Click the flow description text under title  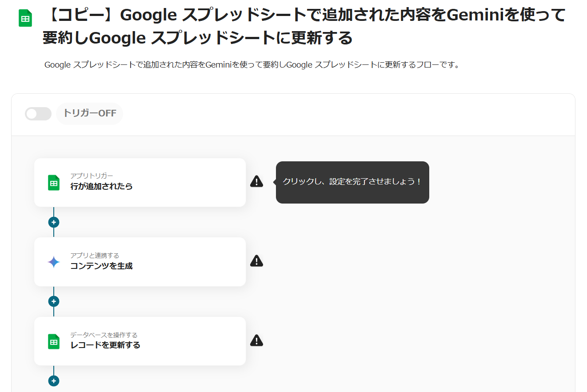pyautogui.click(x=252, y=65)
